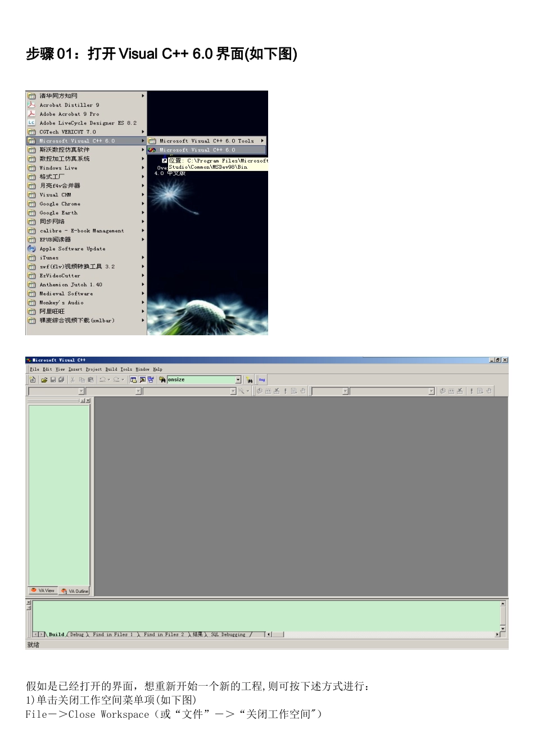
Task: Toggle the Workspace window toolbar button
Action: [133, 380]
